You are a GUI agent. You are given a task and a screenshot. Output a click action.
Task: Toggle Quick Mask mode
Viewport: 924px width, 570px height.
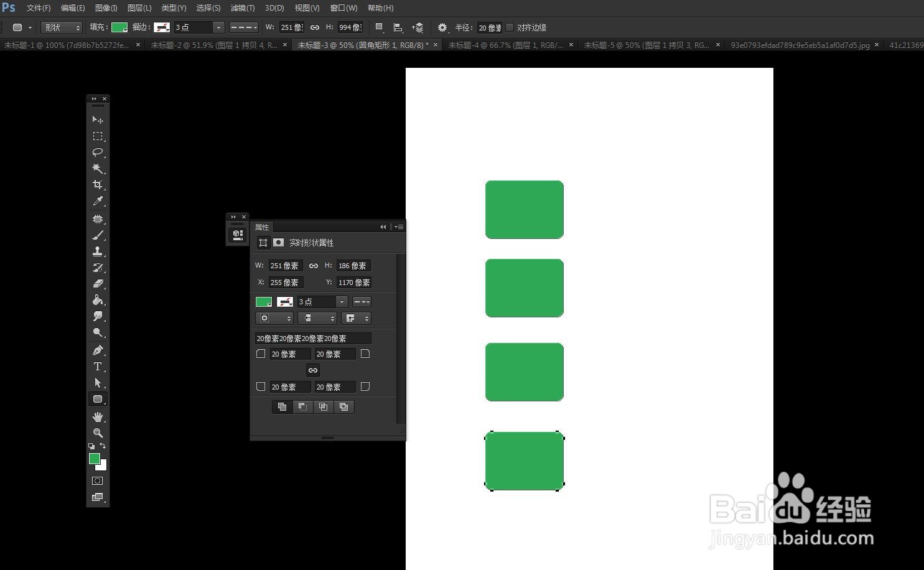[98, 481]
